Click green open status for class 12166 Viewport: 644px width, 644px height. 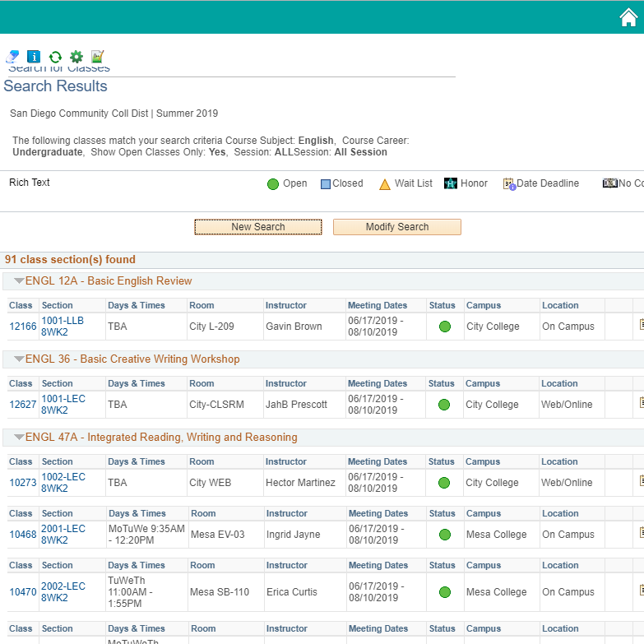(445, 327)
